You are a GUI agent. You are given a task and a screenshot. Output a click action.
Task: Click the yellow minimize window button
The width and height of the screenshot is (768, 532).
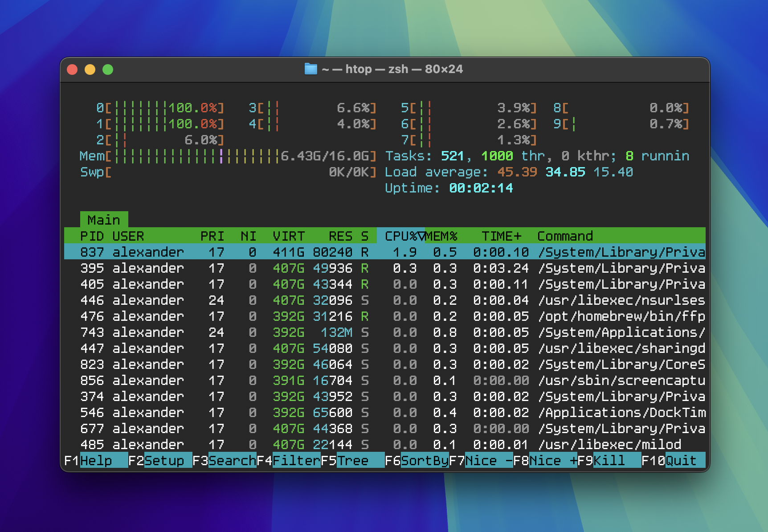[x=90, y=70]
